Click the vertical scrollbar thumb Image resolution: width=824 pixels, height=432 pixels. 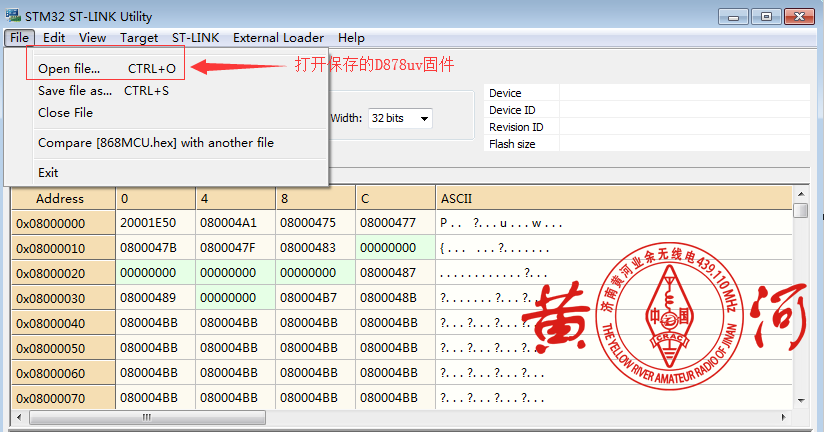(x=801, y=210)
